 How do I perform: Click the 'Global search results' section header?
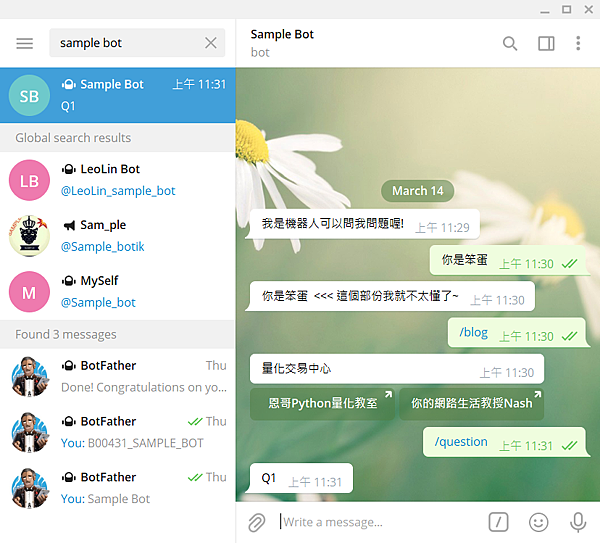pos(117,138)
